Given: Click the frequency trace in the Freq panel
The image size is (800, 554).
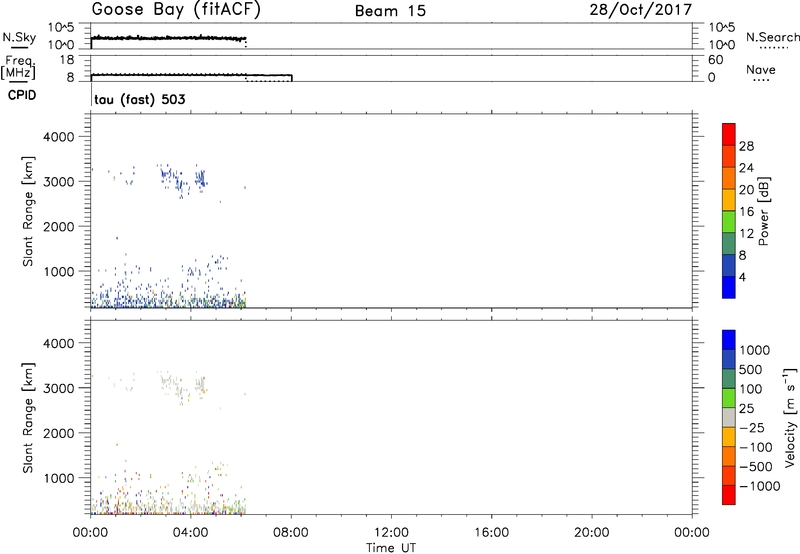Looking at the screenshot, I should click(x=191, y=75).
